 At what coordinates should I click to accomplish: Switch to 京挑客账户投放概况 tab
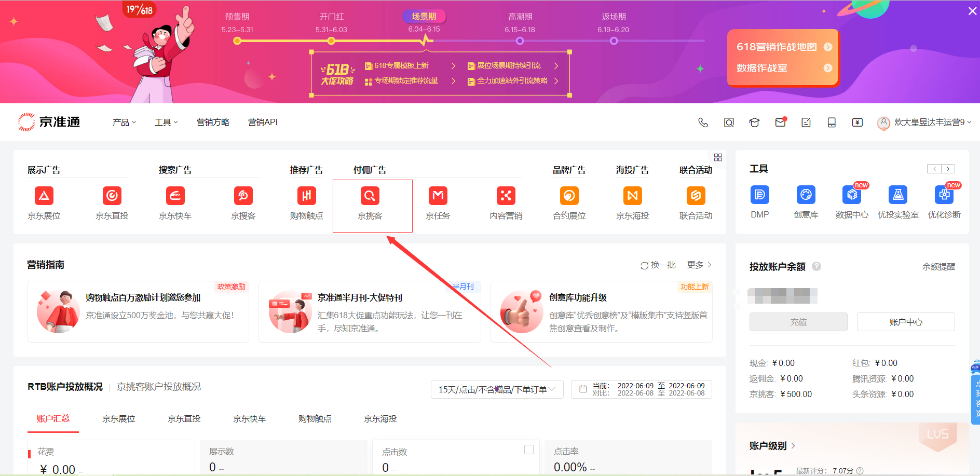click(x=159, y=387)
